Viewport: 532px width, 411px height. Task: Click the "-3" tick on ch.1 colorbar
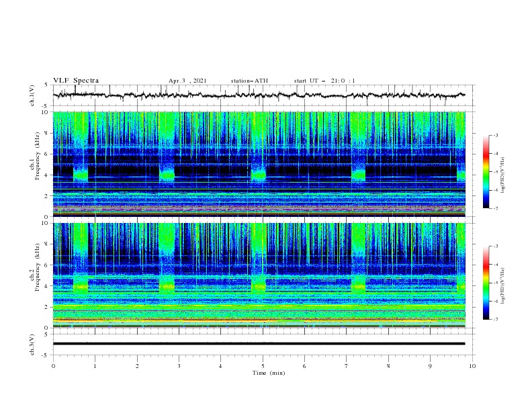coord(495,135)
